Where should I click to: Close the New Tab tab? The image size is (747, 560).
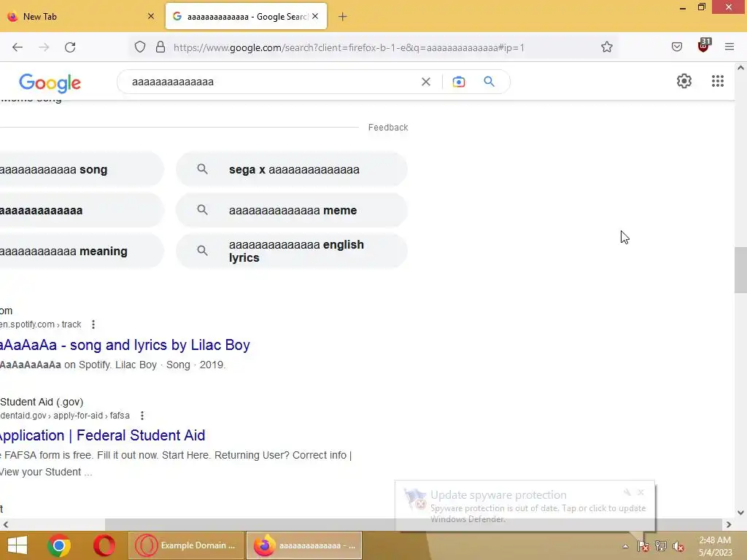151,16
